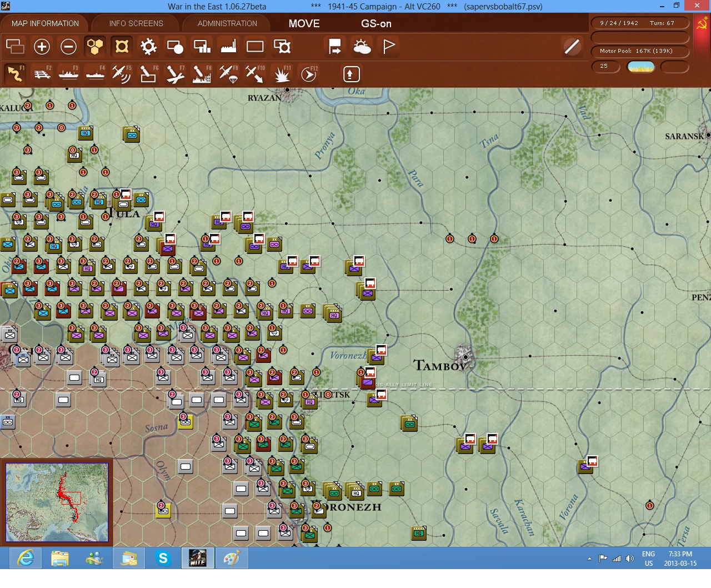Screen dimensions: 711x588
Task: Select F9 air transport mode
Action: point(228,74)
